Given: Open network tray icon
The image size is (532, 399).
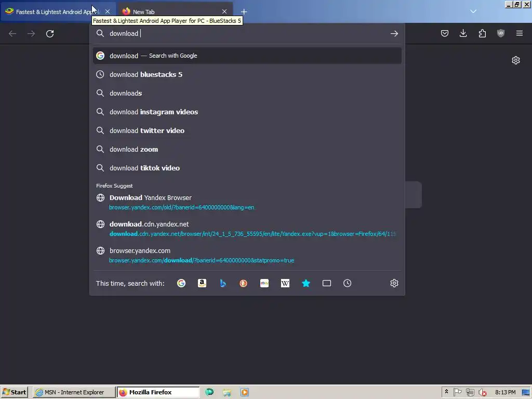Looking at the screenshot, I should [x=470, y=392].
